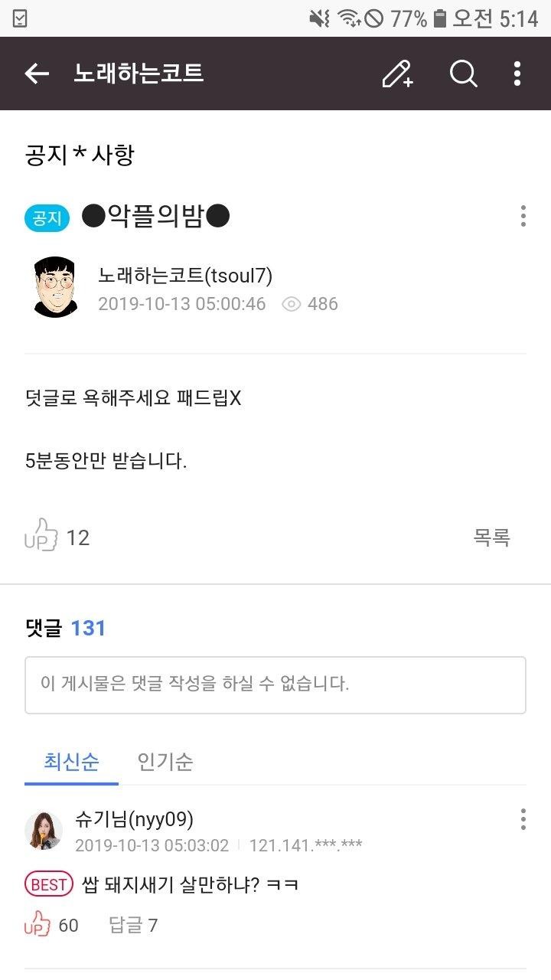Tap the disabled comment input field
551x980 pixels.
[275, 684]
